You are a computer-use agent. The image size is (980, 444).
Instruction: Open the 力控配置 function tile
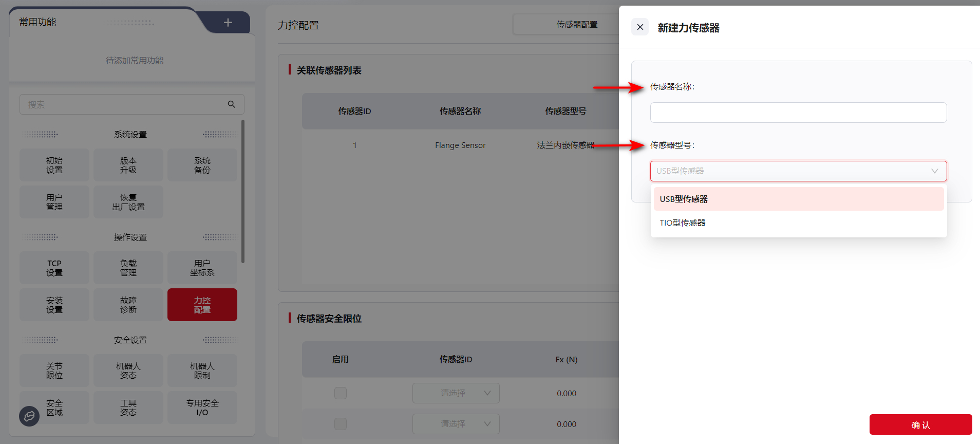(202, 305)
